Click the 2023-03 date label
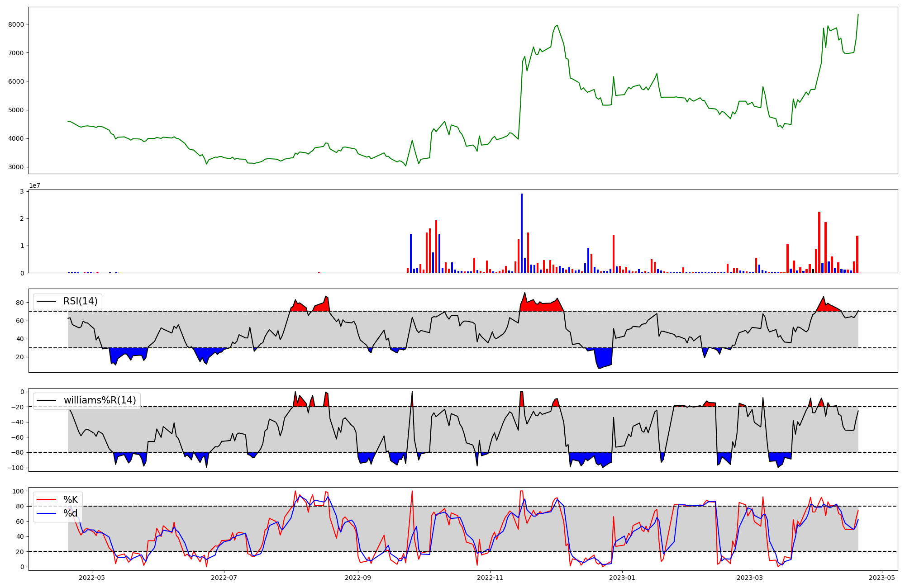905x588 pixels. point(750,578)
